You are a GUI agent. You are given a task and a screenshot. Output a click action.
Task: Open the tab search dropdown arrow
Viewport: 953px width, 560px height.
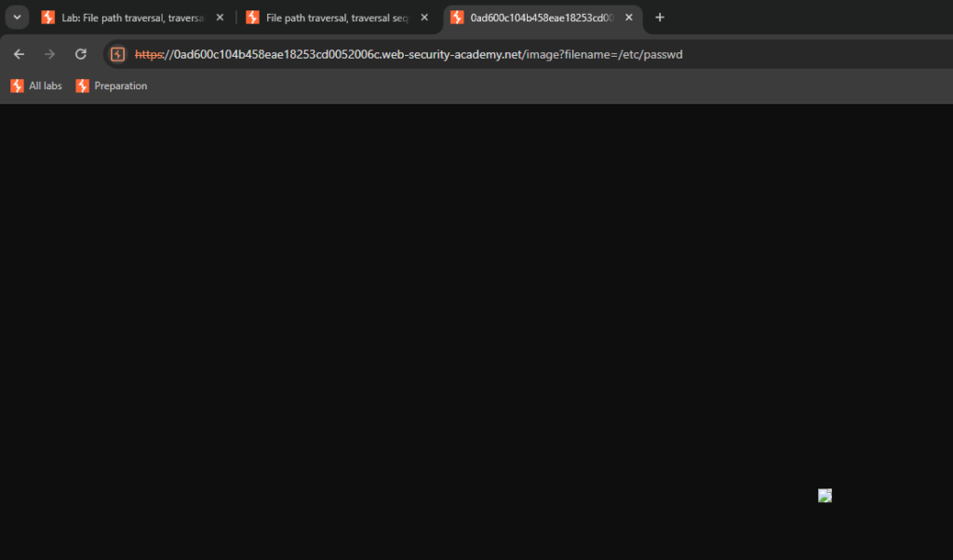[17, 18]
